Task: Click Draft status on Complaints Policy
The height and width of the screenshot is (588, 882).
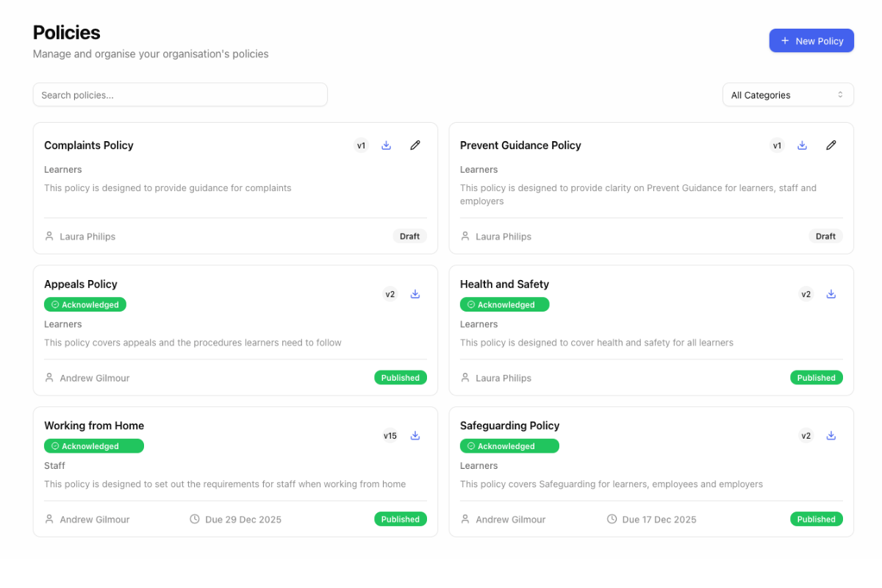Action: click(x=409, y=237)
